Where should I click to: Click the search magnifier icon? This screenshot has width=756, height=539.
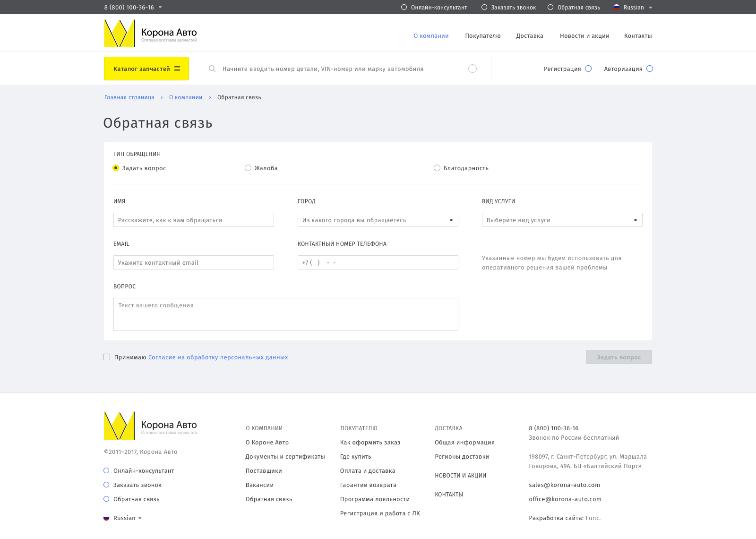point(212,69)
